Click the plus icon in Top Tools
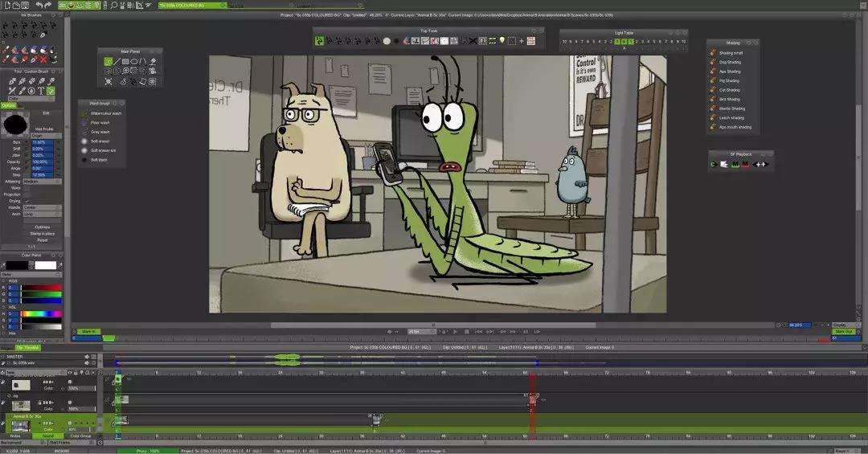This screenshot has height=454, width=868. [x=521, y=40]
